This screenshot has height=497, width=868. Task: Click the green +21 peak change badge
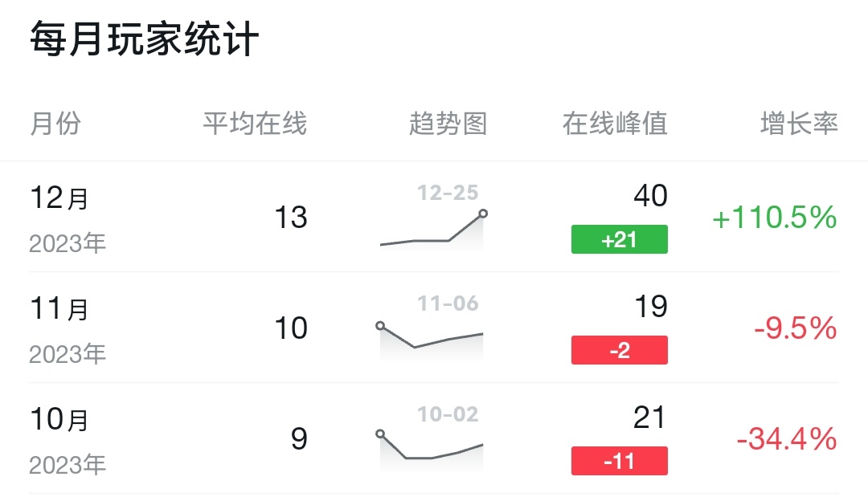point(620,239)
